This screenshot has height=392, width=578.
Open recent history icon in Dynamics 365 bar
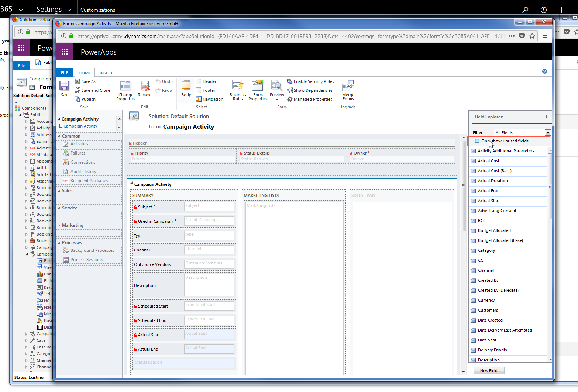tap(543, 10)
